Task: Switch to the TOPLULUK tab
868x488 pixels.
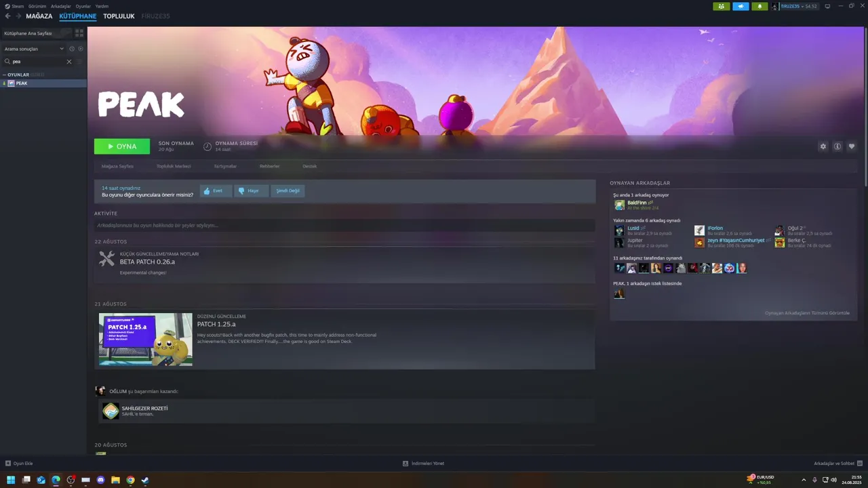Action: click(x=119, y=16)
